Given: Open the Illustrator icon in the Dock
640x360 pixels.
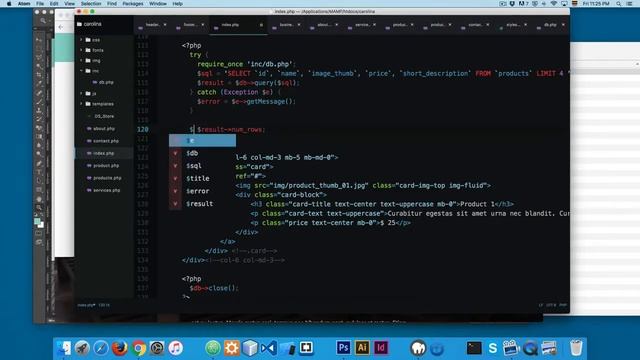Looking at the screenshot, I should (362, 348).
